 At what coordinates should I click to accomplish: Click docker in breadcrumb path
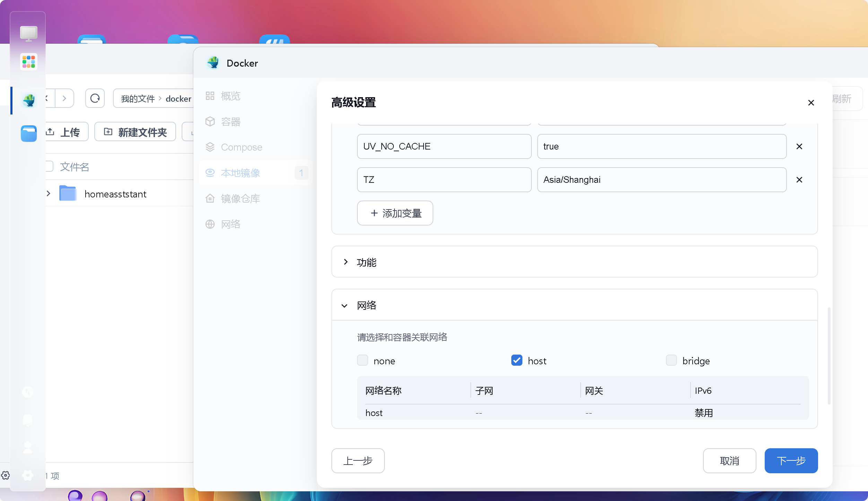[178, 99]
